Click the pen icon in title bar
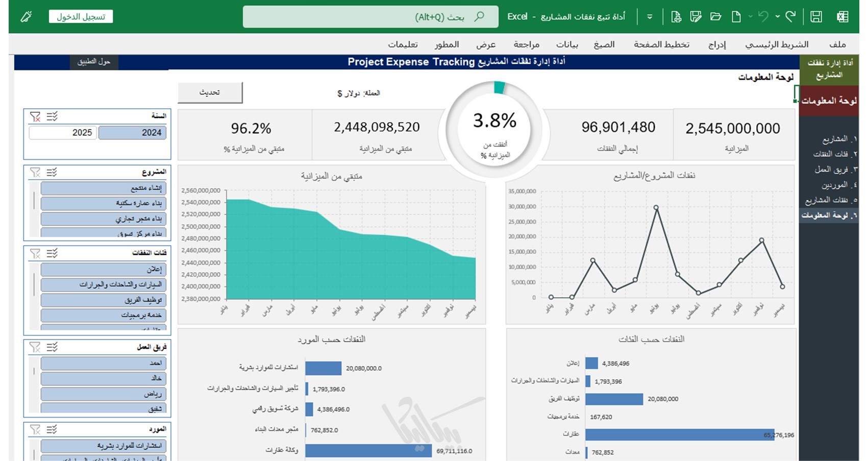The image size is (868, 461). (x=26, y=17)
